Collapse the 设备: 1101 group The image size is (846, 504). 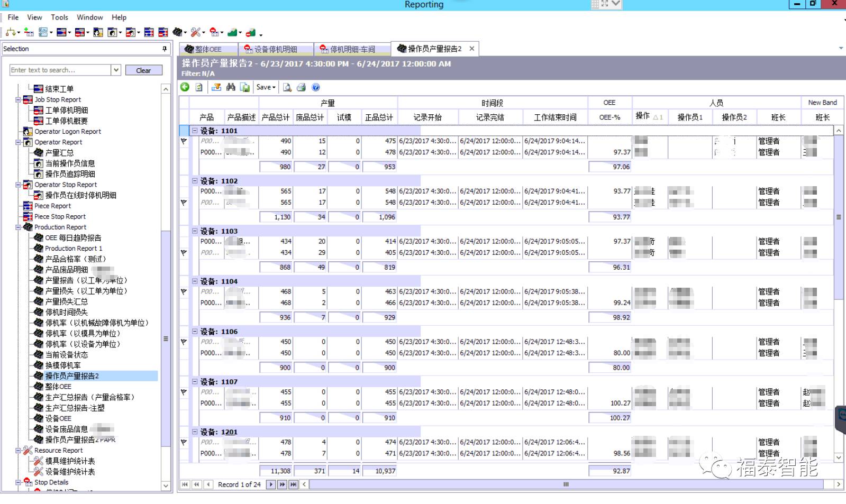(x=195, y=131)
